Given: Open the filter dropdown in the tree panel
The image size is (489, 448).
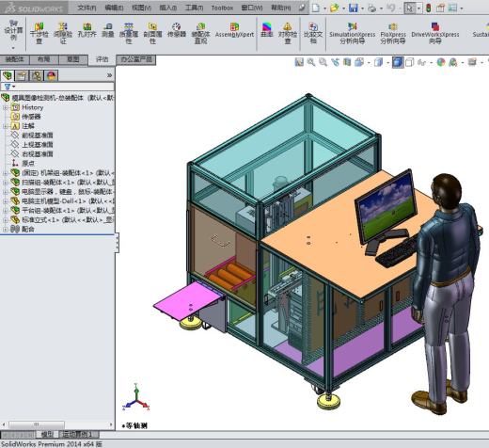Looking at the screenshot, I should [x=9, y=87].
